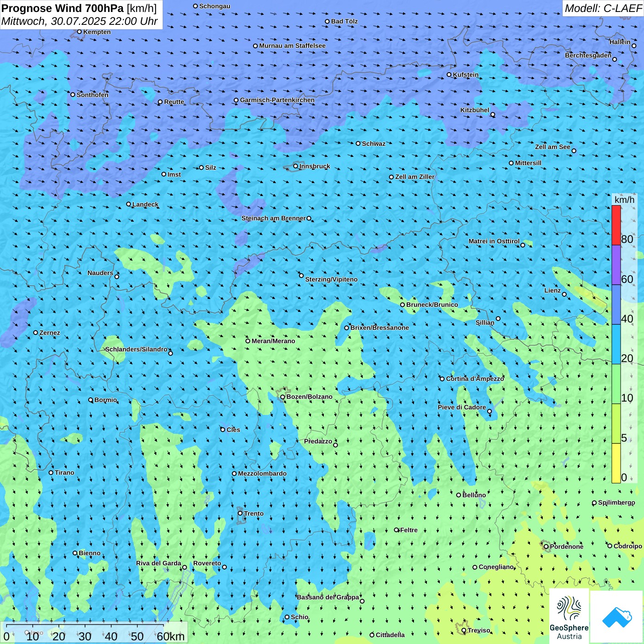Click the 'Riva del Garda' label
The image size is (644, 644).
[x=159, y=563]
